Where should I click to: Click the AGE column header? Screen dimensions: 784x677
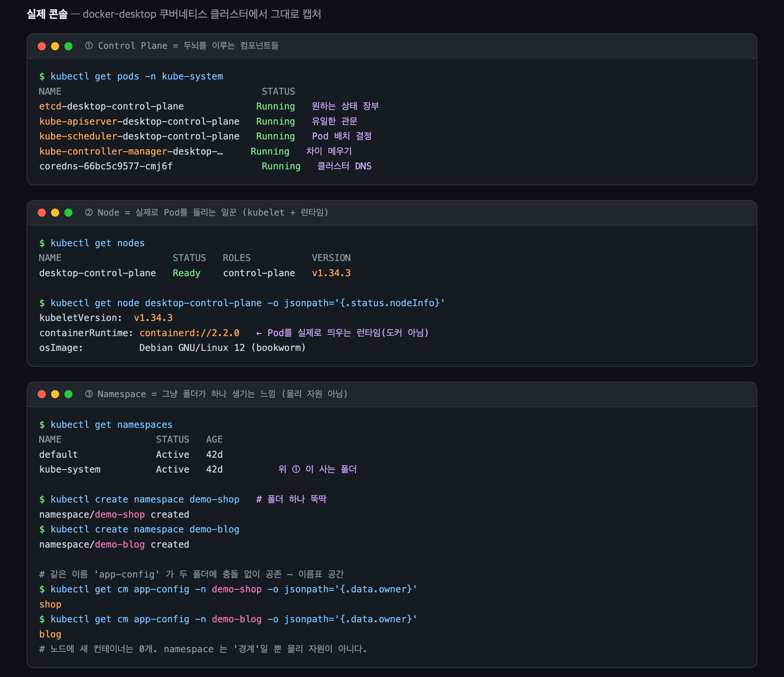[214, 440]
